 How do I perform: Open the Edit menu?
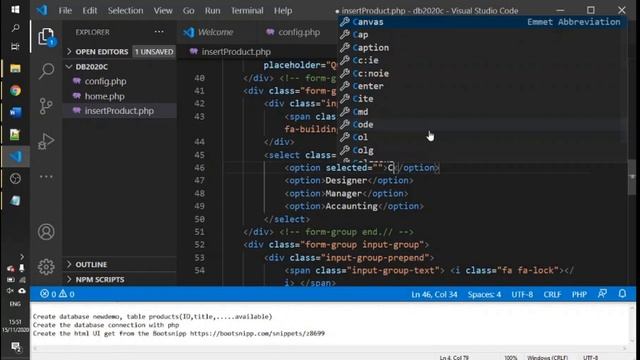click(89, 11)
